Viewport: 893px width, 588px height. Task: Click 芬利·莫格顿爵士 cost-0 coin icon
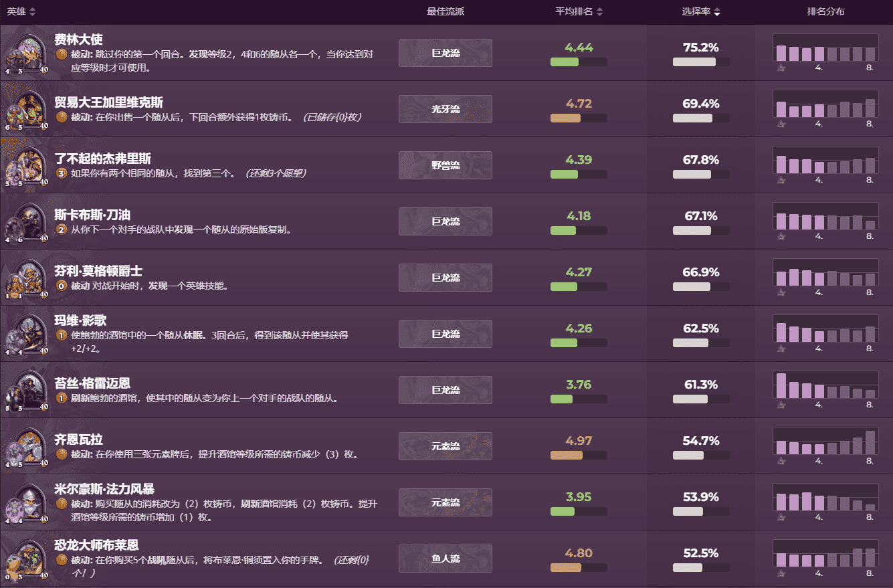[62, 286]
